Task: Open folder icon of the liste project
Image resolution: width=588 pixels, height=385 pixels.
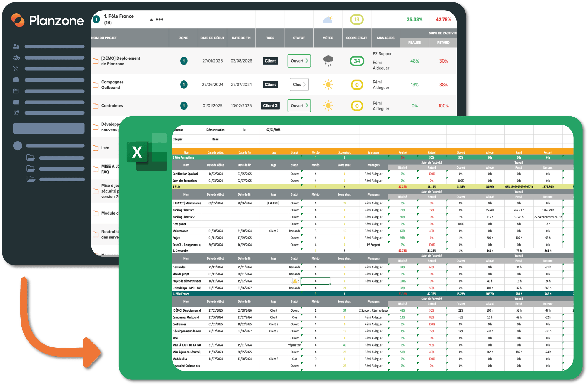Action: coord(96,148)
